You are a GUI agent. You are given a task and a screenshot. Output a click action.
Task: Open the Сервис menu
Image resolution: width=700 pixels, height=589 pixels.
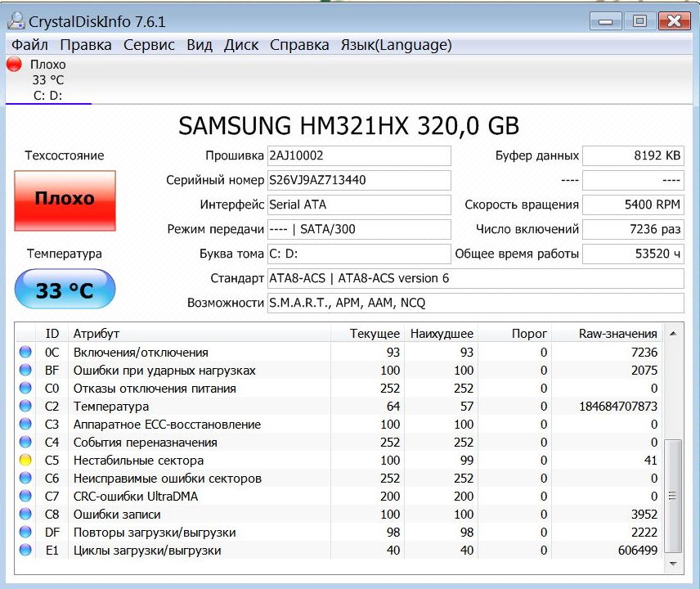[x=149, y=45]
